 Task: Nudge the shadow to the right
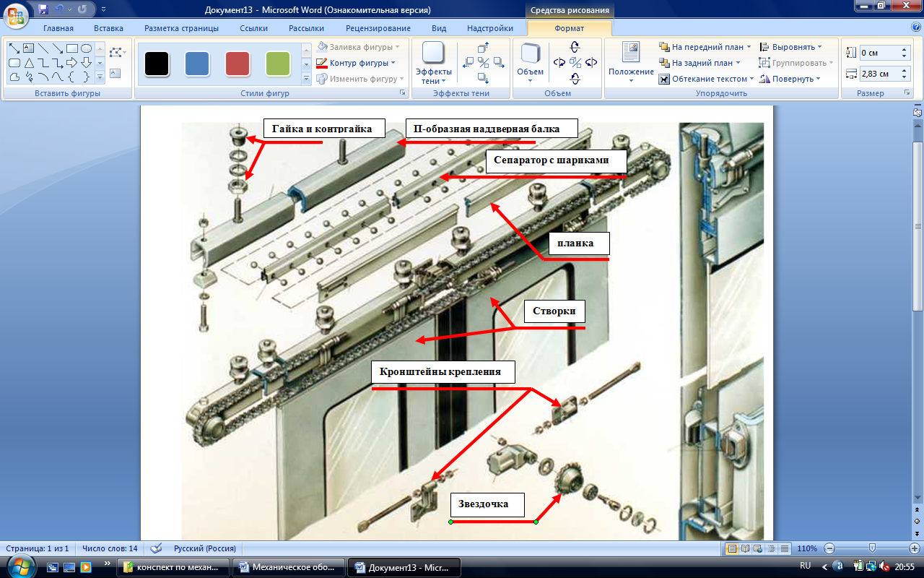pos(499,63)
